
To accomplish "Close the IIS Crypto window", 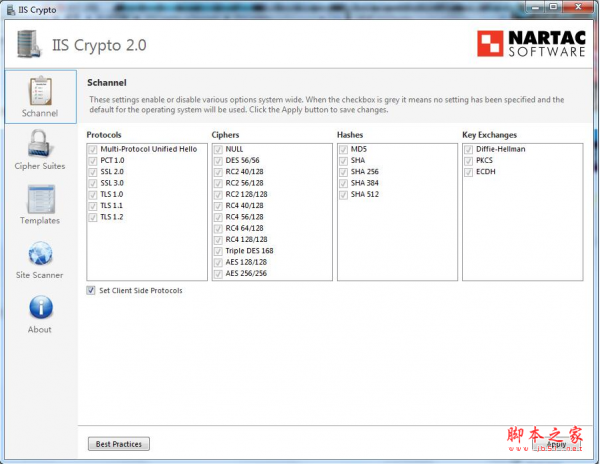I will click(578, 7).
